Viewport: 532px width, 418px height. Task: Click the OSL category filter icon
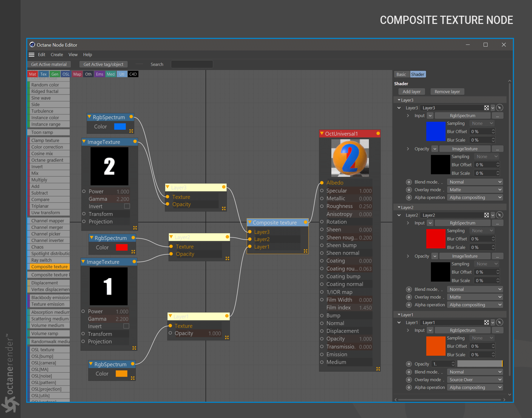click(66, 74)
